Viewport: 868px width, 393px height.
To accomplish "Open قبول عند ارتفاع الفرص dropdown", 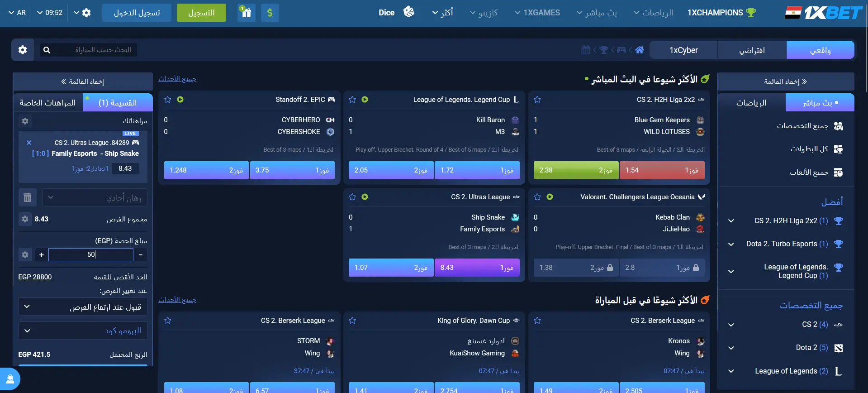I will coord(83,307).
